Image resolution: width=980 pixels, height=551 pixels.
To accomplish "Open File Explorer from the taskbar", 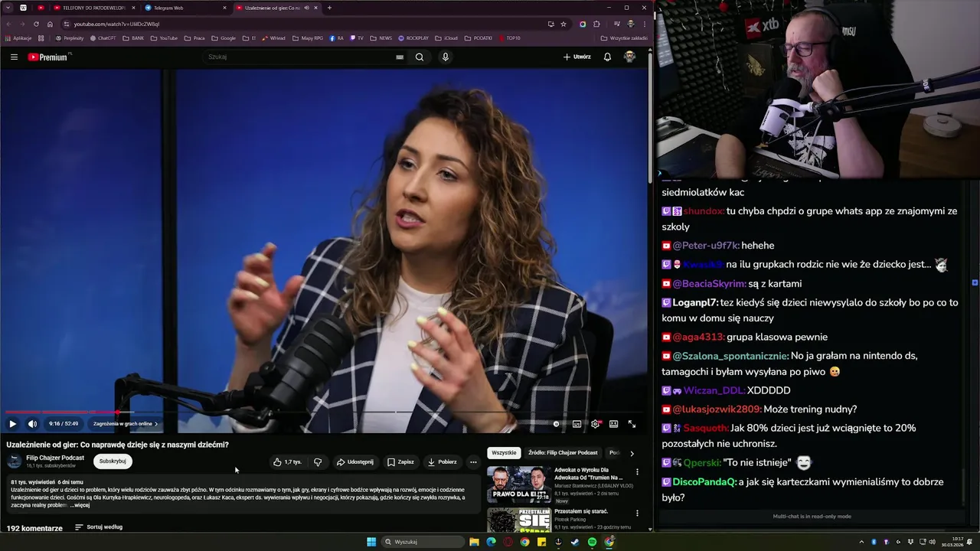I will point(474,542).
